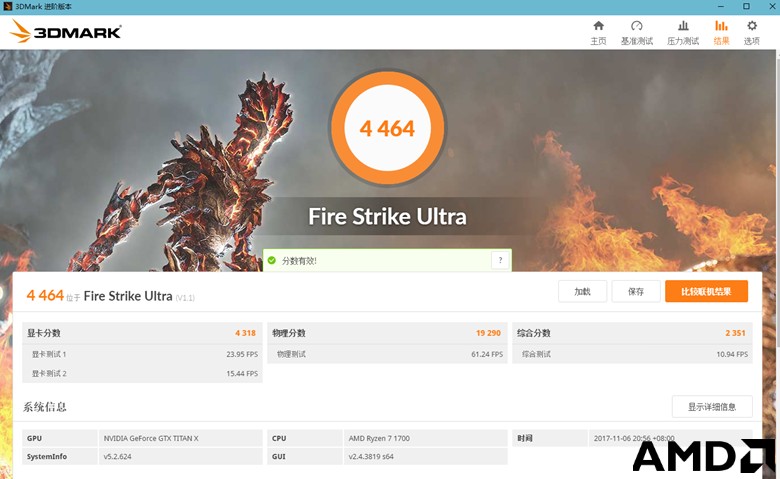The width and height of the screenshot is (780, 479).
Task: Click the 3DMark logo in header
Action: pyautogui.click(x=65, y=31)
